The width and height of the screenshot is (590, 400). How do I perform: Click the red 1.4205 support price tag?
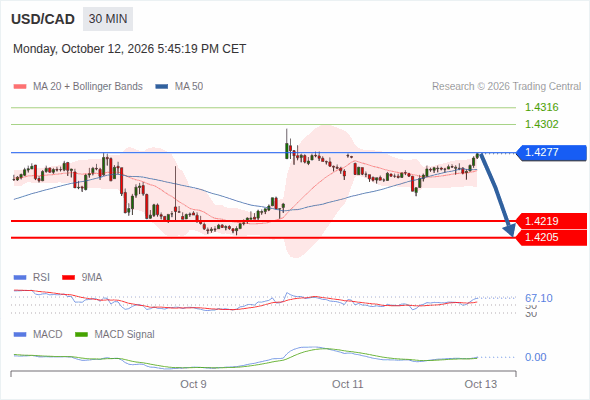tap(552, 237)
